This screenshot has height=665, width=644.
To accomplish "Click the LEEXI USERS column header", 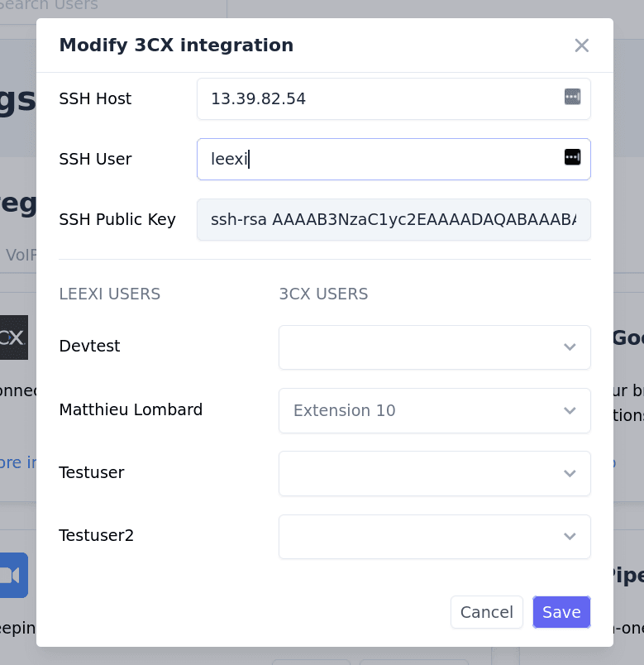I will 110,294.
